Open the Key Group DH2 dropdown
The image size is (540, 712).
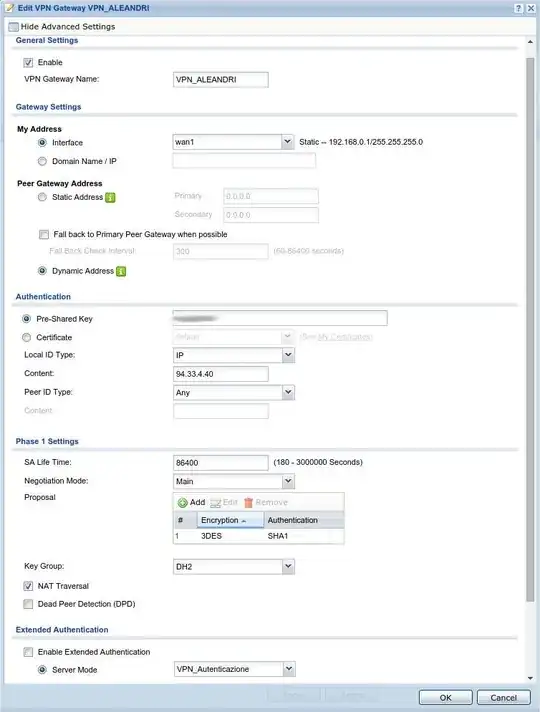288,566
